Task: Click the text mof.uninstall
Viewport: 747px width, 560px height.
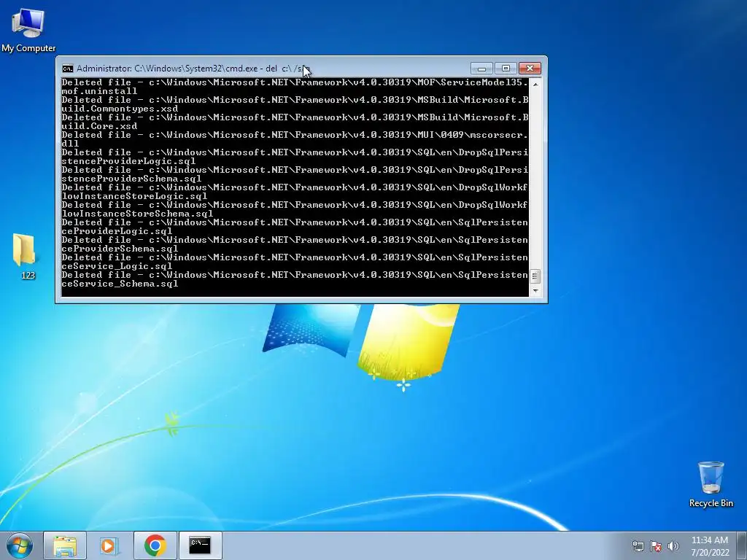Action: [x=99, y=91]
